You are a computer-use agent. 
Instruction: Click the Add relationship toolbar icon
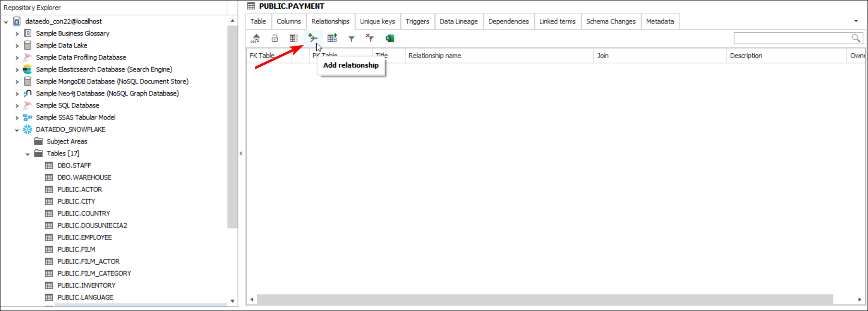tap(313, 38)
